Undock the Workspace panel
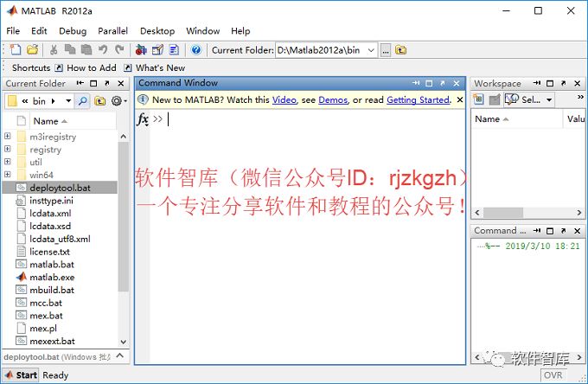Viewport: 588px width, 384px height. (563, 83)
